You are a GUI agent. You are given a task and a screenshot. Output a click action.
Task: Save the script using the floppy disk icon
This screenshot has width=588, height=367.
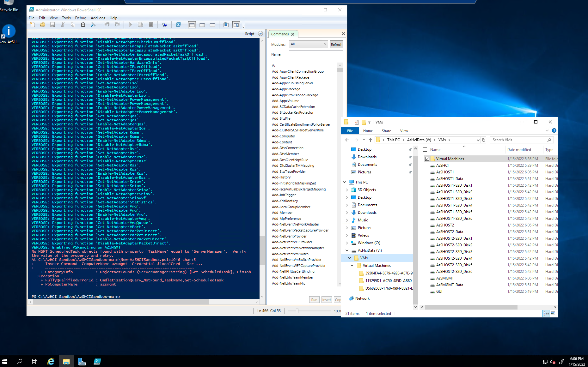[53, 25]
